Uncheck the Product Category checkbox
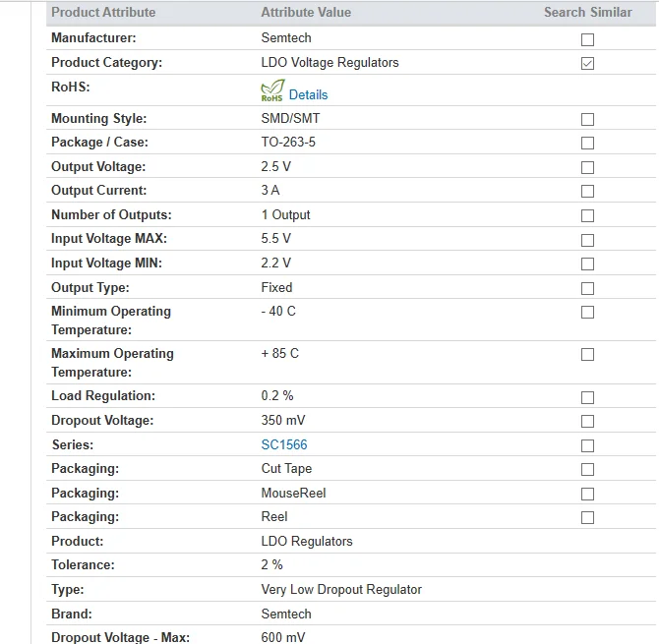Screen dimensions: 659x644 [587, 64]
